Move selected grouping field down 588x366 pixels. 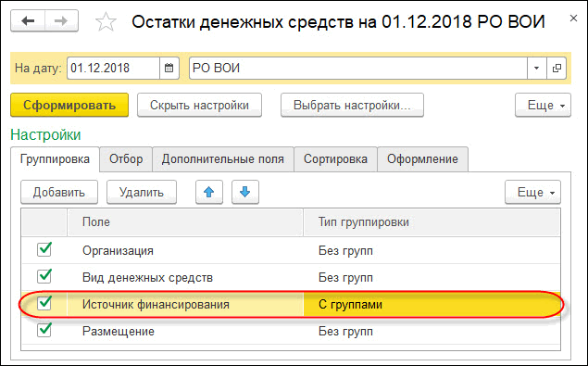tap(245, 192)
